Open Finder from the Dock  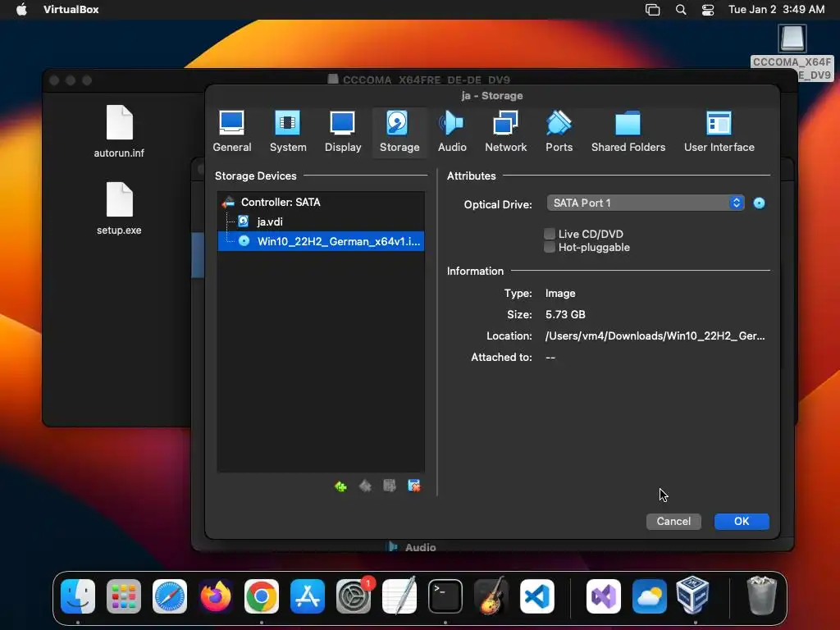[78, 596]
